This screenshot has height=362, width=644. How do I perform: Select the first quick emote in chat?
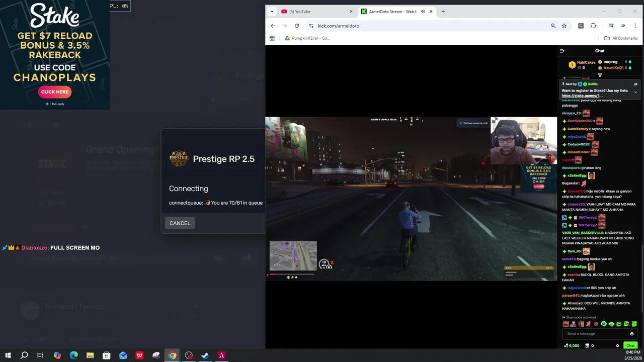(566, 324)
